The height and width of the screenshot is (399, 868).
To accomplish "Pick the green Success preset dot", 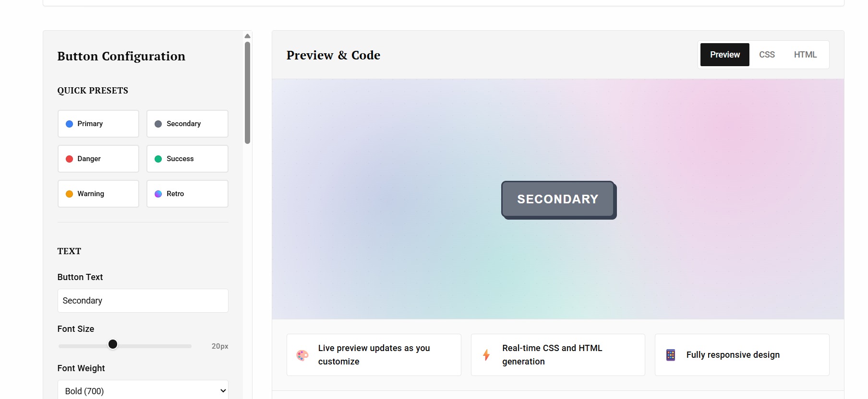I will click(x=158, y=159).
